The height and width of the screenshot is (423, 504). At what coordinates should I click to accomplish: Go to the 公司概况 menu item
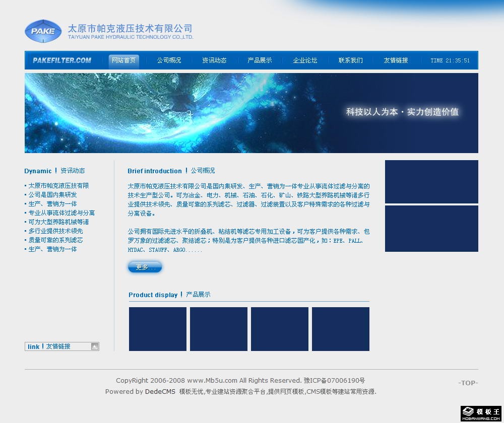pos(169,60)
